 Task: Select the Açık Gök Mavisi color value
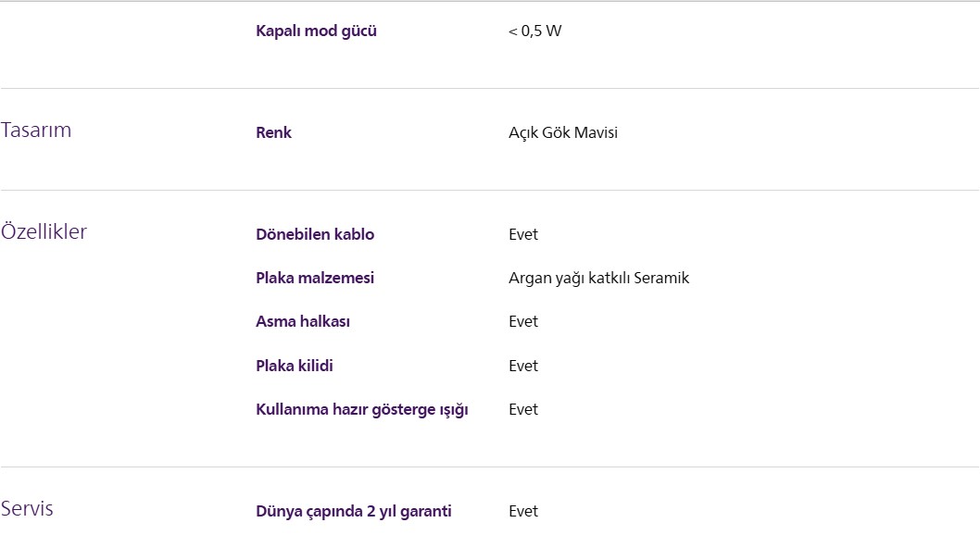point(562,132)
